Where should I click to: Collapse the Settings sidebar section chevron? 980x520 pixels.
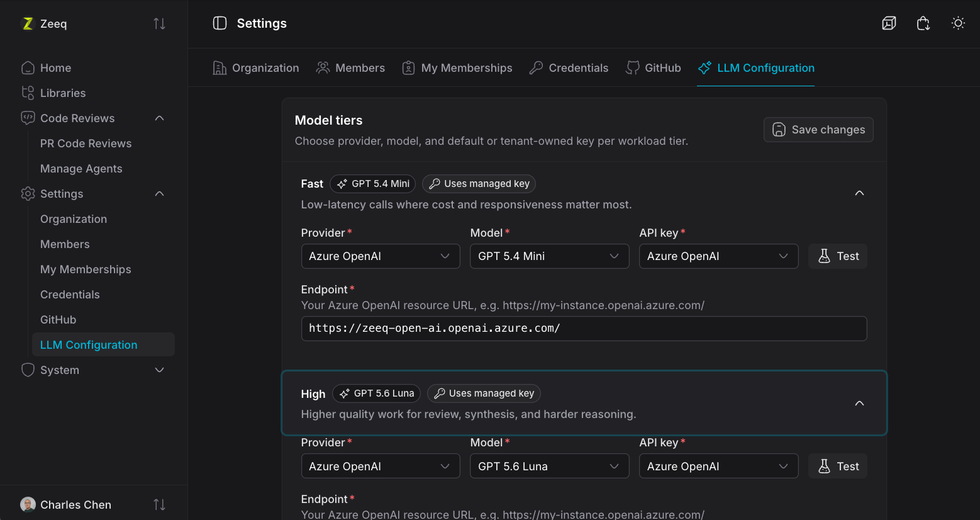pyautogui.click(x=159, y=194)
